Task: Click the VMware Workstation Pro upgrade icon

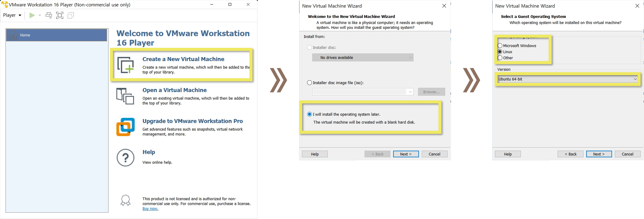Action: (126, 127)
